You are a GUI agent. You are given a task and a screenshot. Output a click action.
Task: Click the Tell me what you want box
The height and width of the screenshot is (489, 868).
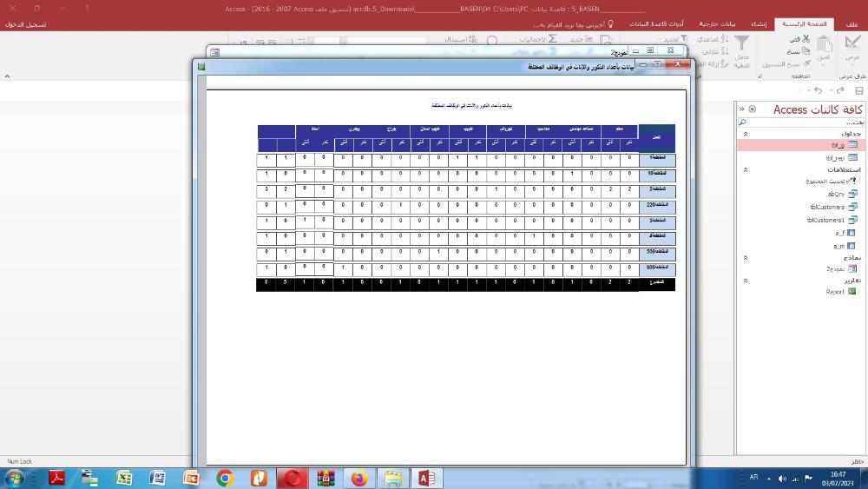pos(575,24)
